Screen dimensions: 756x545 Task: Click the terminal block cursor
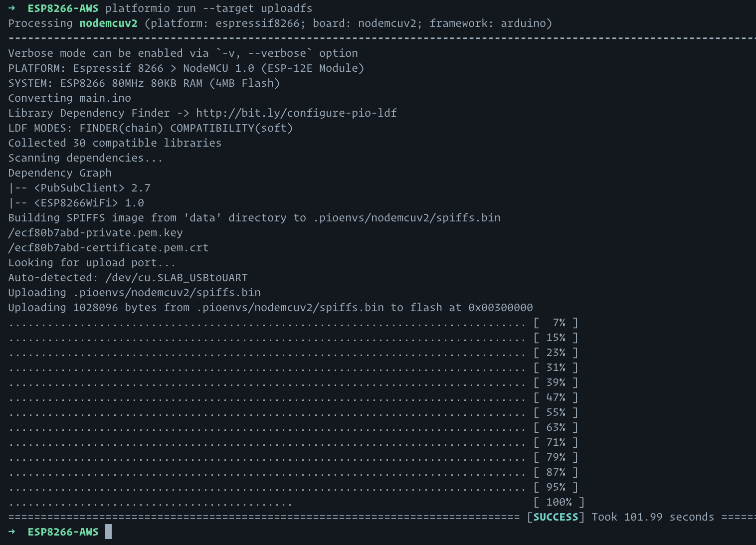108,532
